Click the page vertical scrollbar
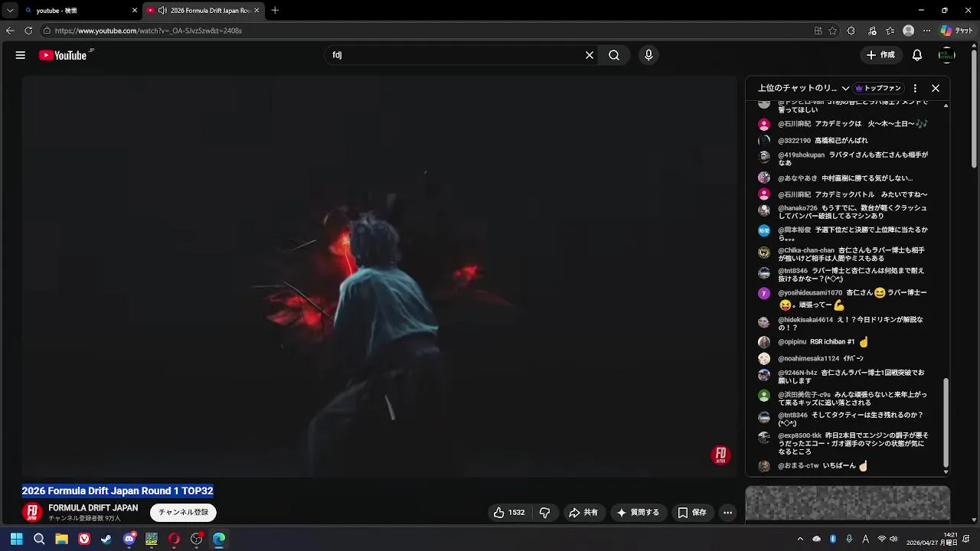This screenshot has height=551, width=980. click(975, 109)
